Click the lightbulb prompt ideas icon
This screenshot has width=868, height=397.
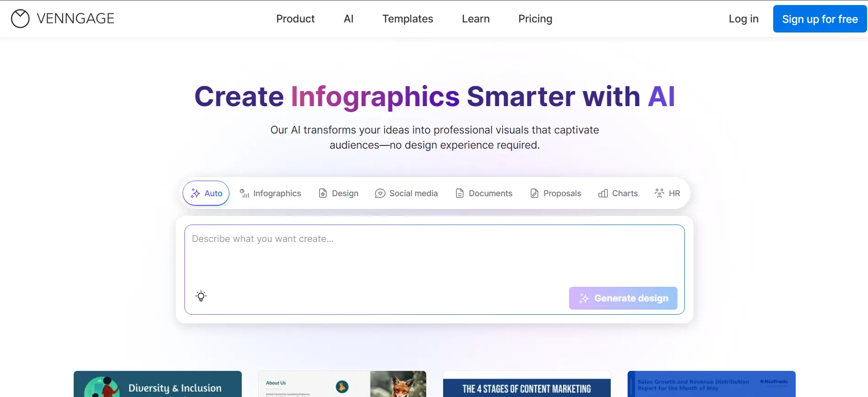[201, 296]
